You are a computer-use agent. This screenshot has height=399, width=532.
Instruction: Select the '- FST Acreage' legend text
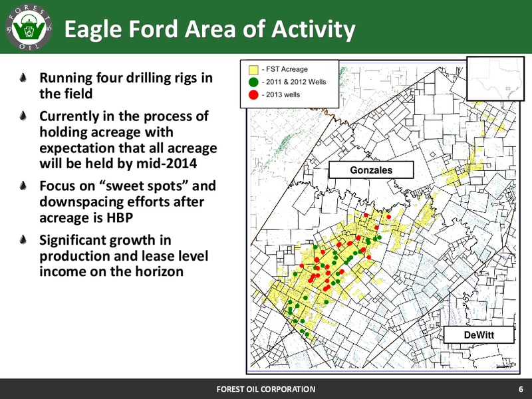pos(285,69)
